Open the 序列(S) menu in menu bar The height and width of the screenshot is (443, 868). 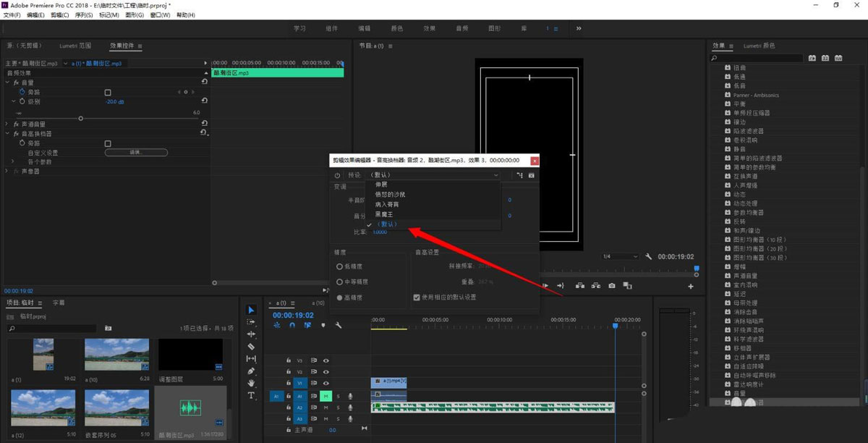(x=85, y=14)
